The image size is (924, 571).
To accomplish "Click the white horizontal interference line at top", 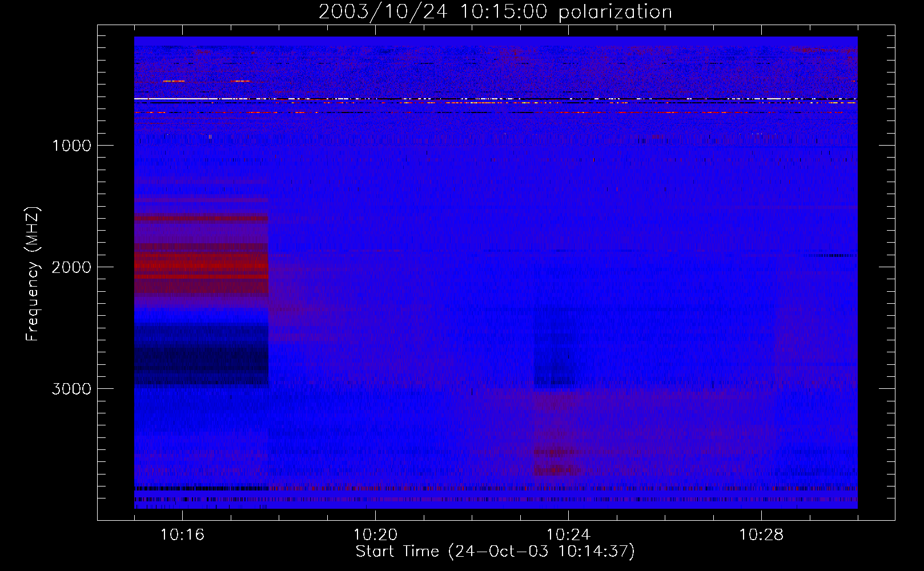I will tap(496, 99).
